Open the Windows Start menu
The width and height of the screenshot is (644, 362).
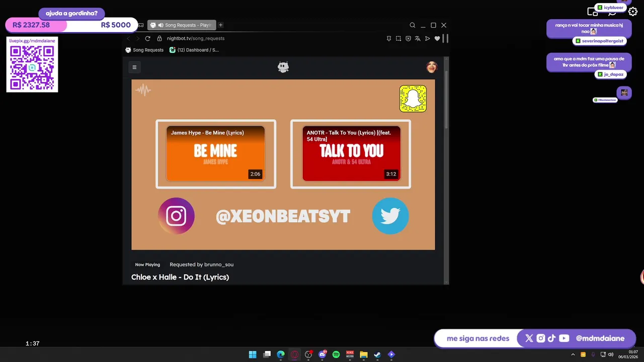253,354
